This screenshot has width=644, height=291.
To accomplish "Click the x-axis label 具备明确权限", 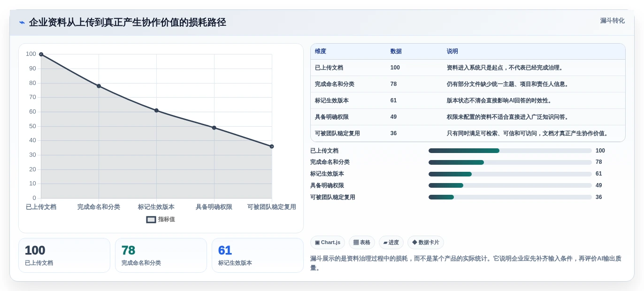I will click(214, 207).
